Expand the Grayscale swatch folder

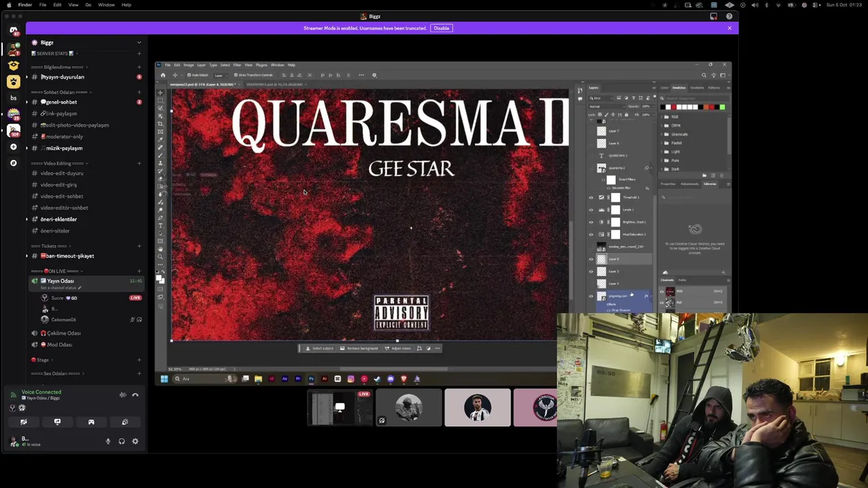click(661, 134)
